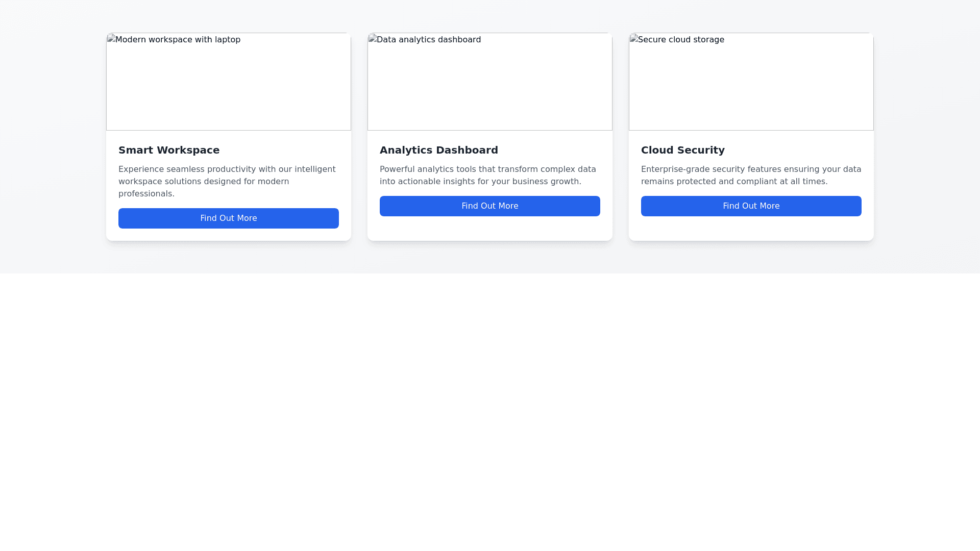Click the Data analytics dashboard image area
The width and height of the screenshot is (980, 551).
tap(489, 87)
